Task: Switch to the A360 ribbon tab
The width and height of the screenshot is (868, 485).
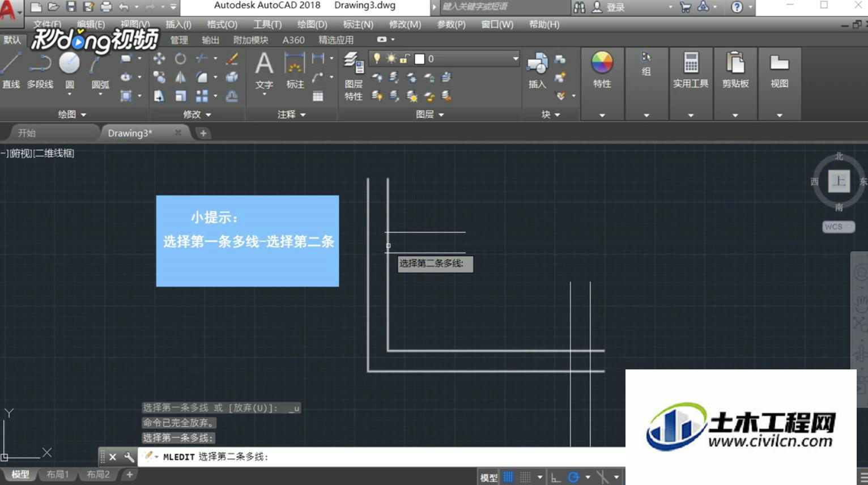Action: (x=293, y=40)
